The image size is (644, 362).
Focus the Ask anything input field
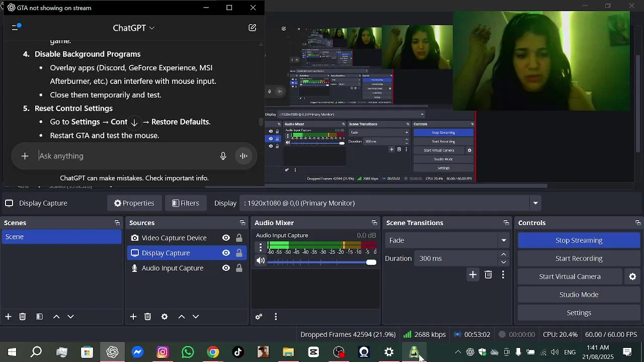point(126,156)
